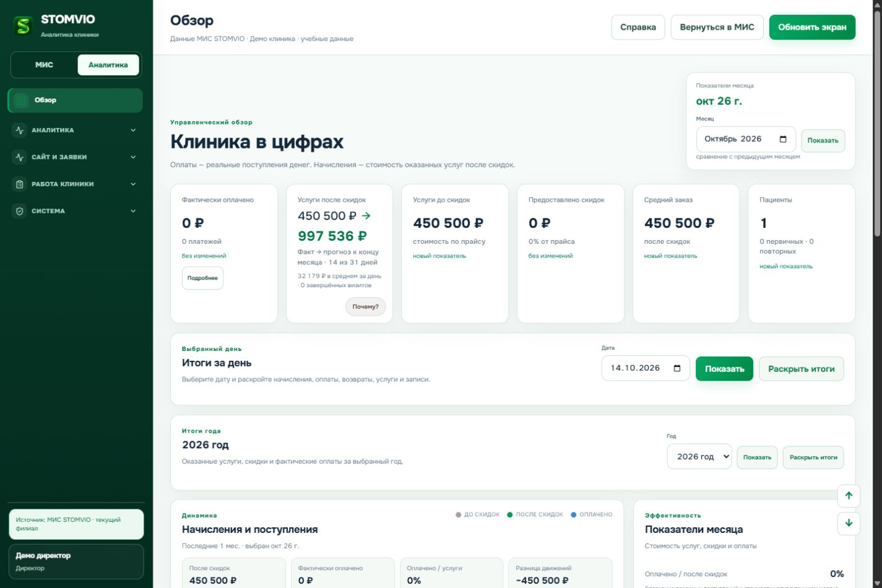Open calendar picker in 14.10.2026 date field

[677, 368]
